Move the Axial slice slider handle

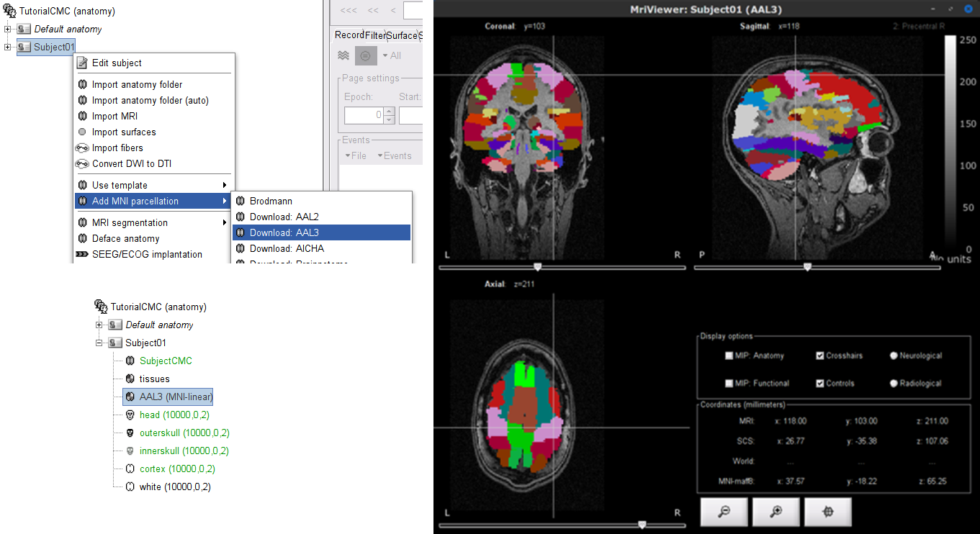click(642, 525)
